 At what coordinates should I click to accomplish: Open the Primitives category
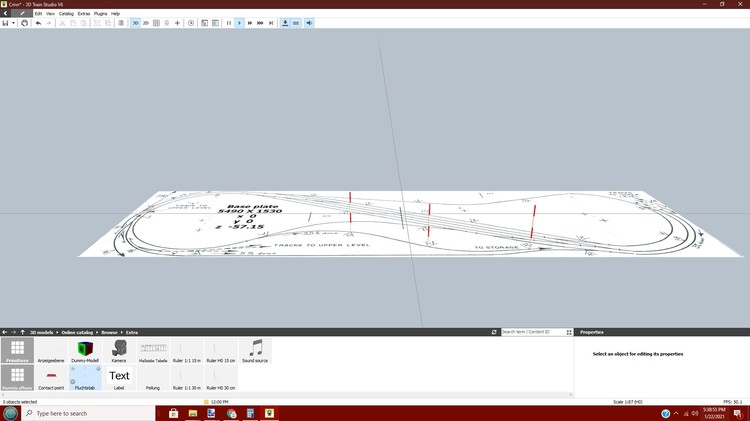tap(17, 350)
